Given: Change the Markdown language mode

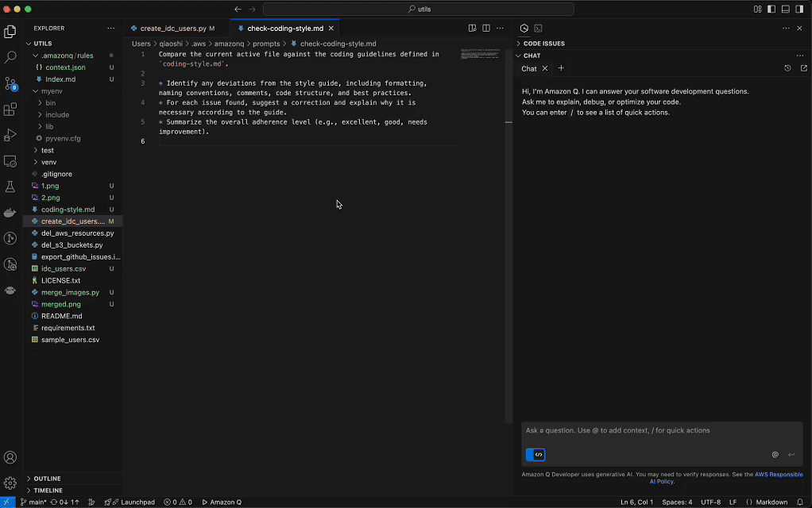Looking at the screenshot, I should (771, 502).
